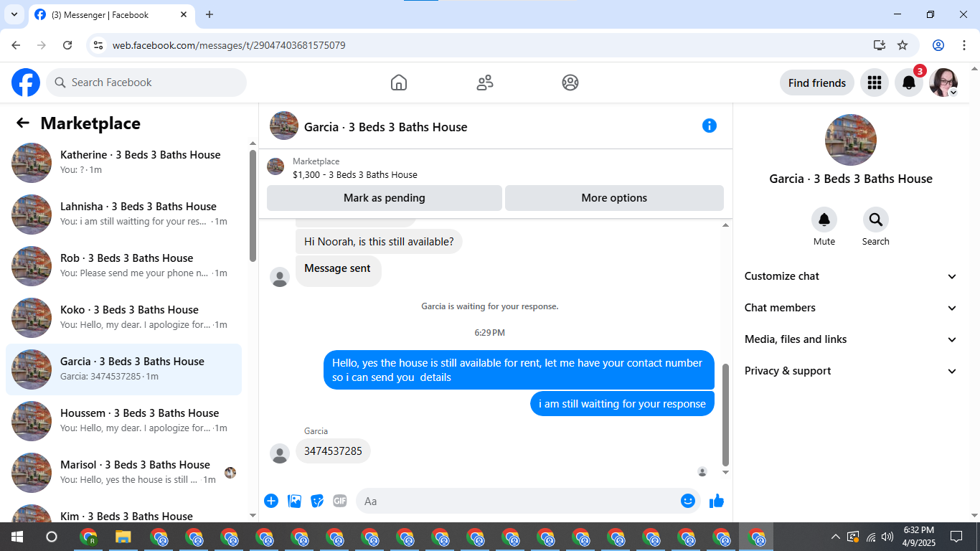Open Cortana search circle on taskbar
980x551 pixels.
click(51, 537)
